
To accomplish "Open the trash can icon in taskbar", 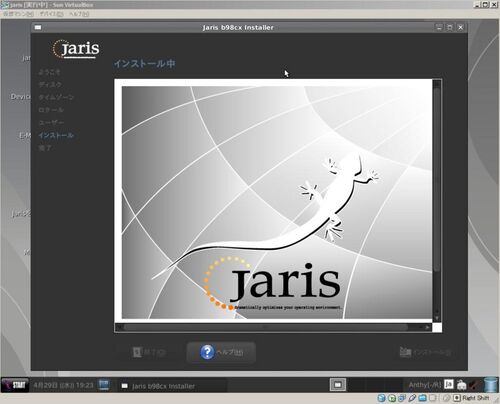I will 491,384.
